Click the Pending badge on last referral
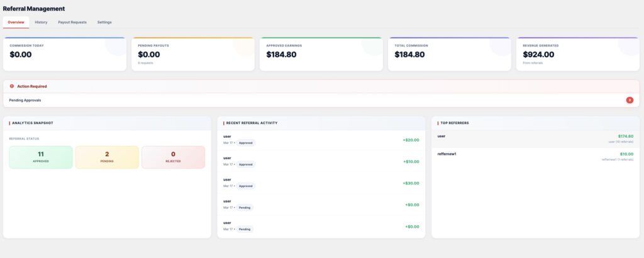Screen dimensions: 644x258 pos(245,229)
